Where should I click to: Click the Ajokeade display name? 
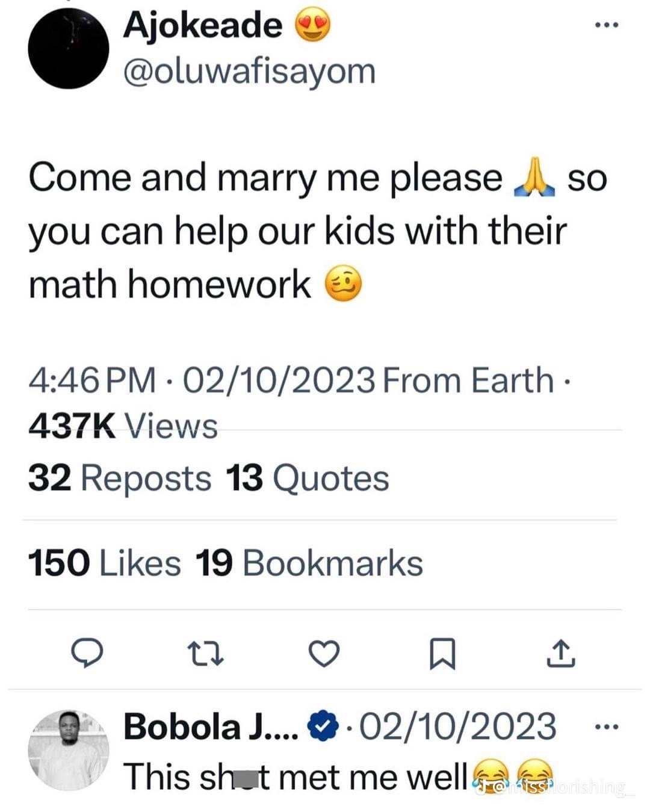click(203, 26)
